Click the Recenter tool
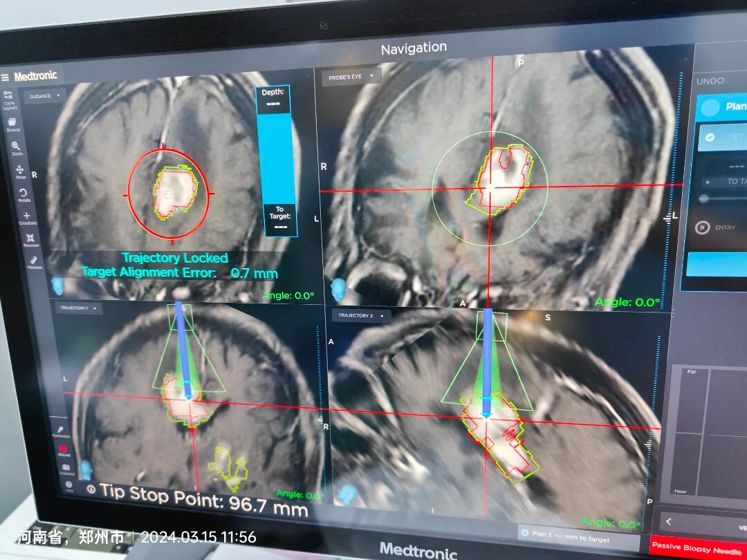 30,240
